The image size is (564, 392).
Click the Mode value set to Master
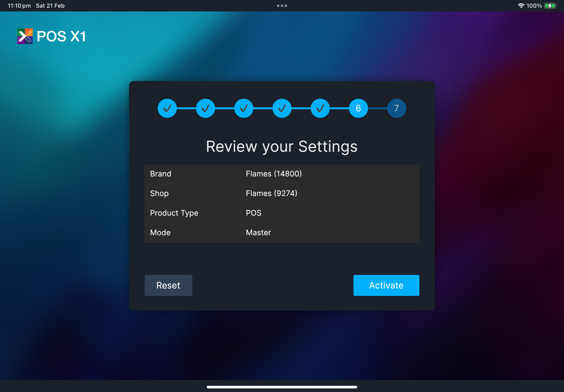tap(258, 232)
